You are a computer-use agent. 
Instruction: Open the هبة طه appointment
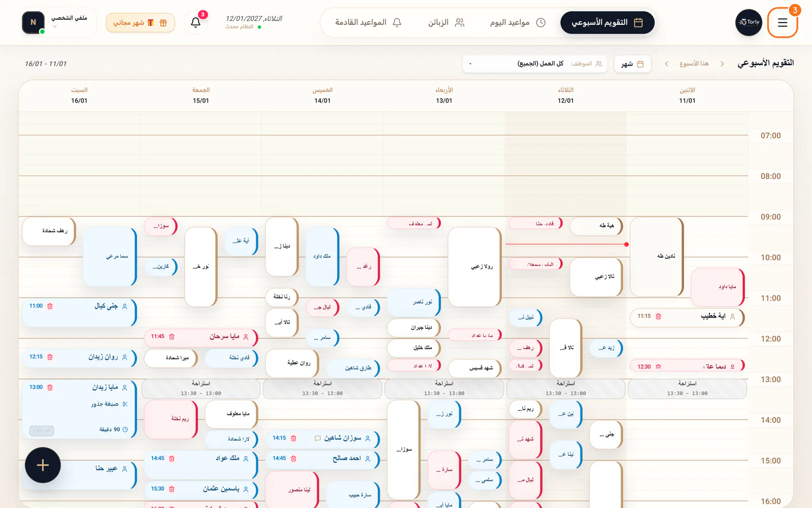596,226
